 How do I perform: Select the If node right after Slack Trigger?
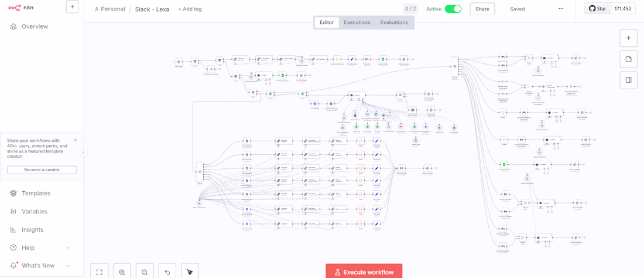point(195,61)
